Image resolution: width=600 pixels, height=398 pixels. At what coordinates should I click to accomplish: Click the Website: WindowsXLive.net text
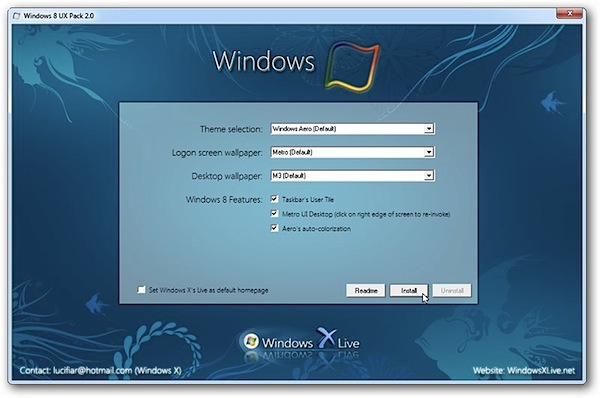523,370
